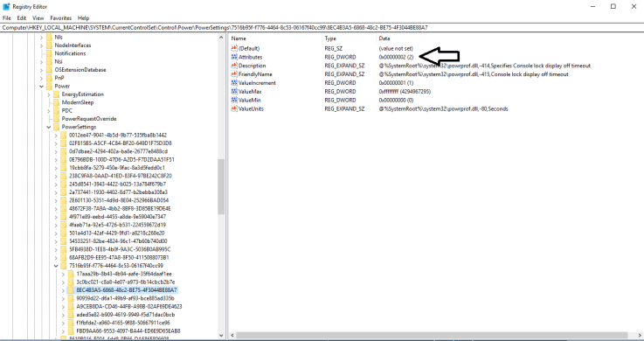
Task: Click the Registry Editor app icon in title bar
Action: tap(6, 7)
